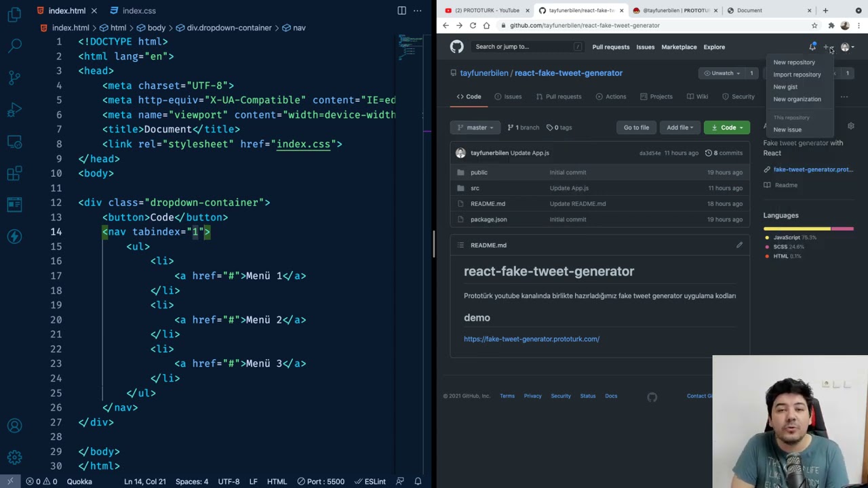This screenshot has width=868, height=488.
Task: Choose Import repository in the dropdown
Action: 797,75
